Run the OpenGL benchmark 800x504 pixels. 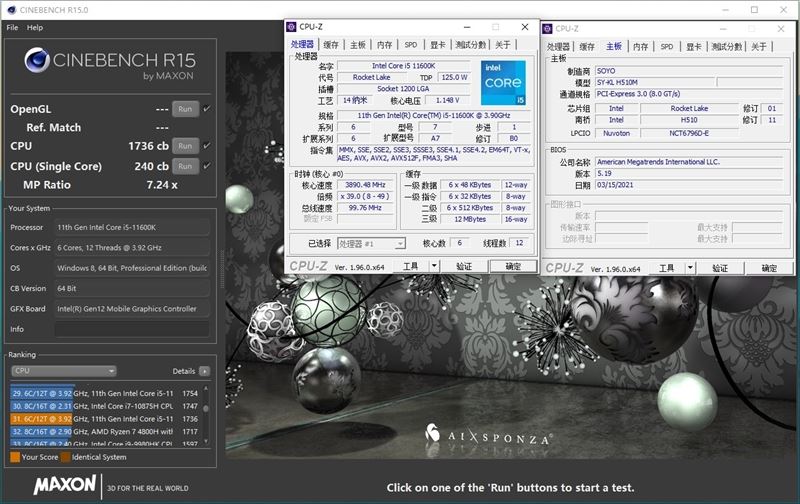point(185,109)
